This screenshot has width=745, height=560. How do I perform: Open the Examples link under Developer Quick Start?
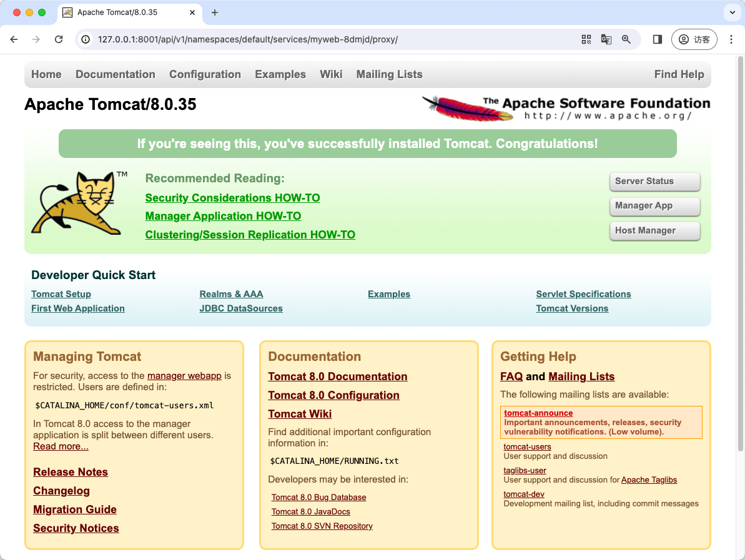[x=389, y=294]
